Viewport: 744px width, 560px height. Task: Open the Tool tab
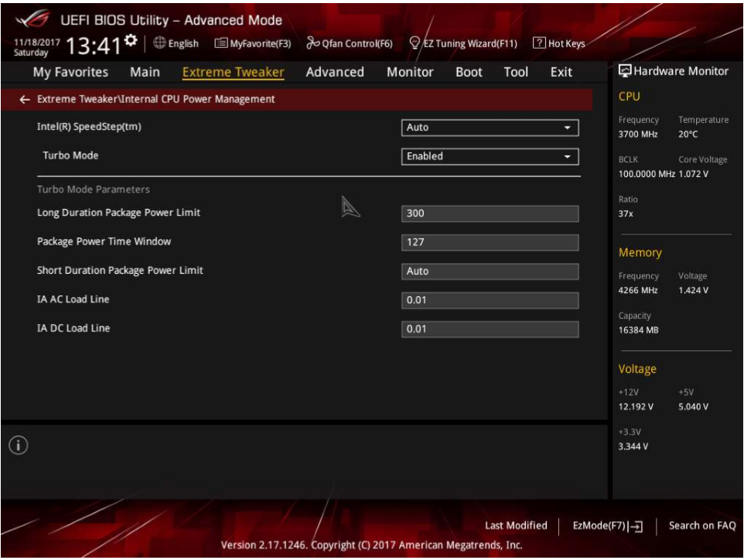516,72
